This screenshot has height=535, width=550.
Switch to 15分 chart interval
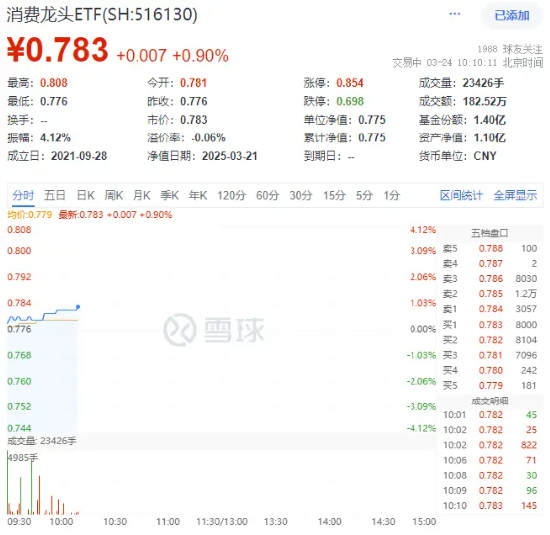click(334, 195)
